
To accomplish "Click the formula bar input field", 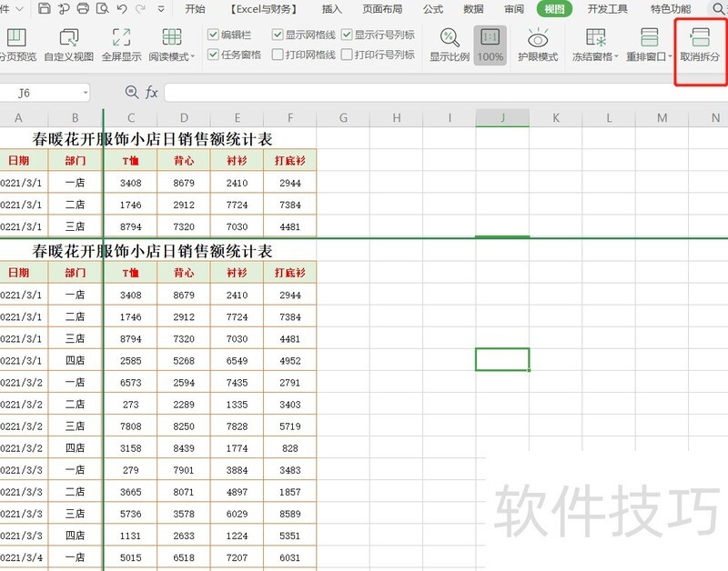I will tap(437, 93).
